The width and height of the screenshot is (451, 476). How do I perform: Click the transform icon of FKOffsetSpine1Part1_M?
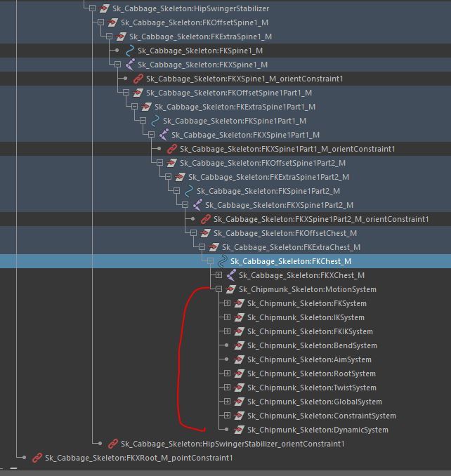tap(138, 93)
